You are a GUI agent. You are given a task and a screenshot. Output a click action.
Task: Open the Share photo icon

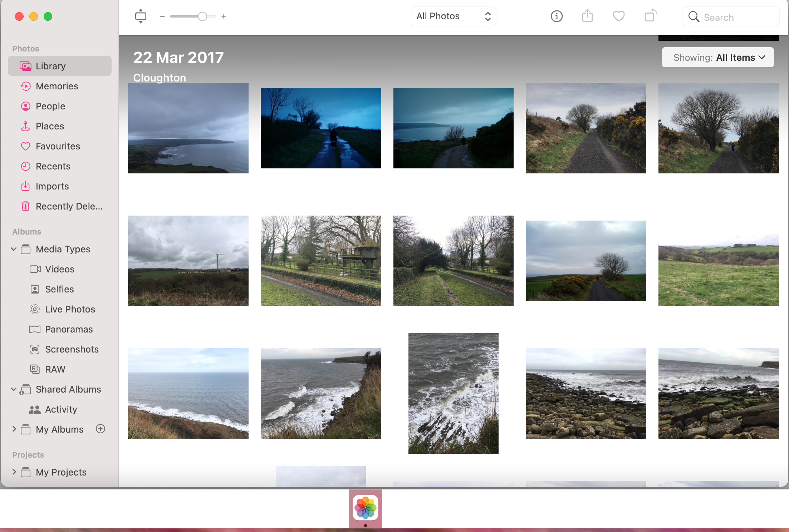point(587,16)
